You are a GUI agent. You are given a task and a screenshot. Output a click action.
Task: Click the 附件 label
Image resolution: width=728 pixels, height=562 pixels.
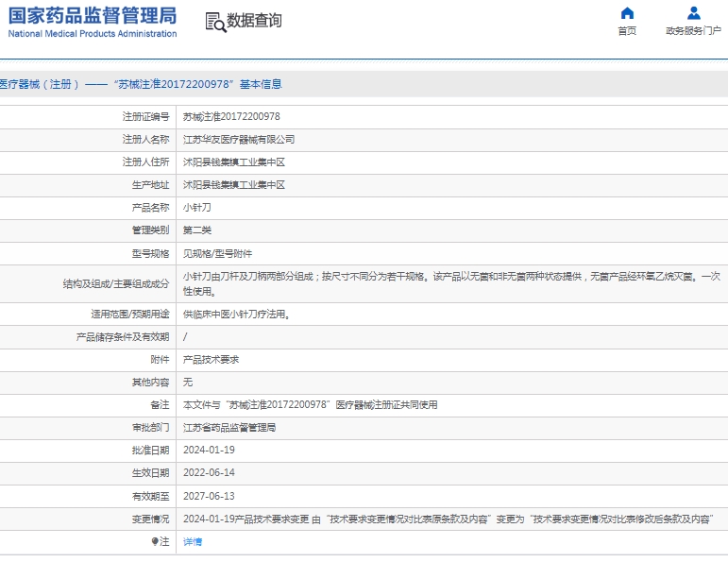click(160, 360)
